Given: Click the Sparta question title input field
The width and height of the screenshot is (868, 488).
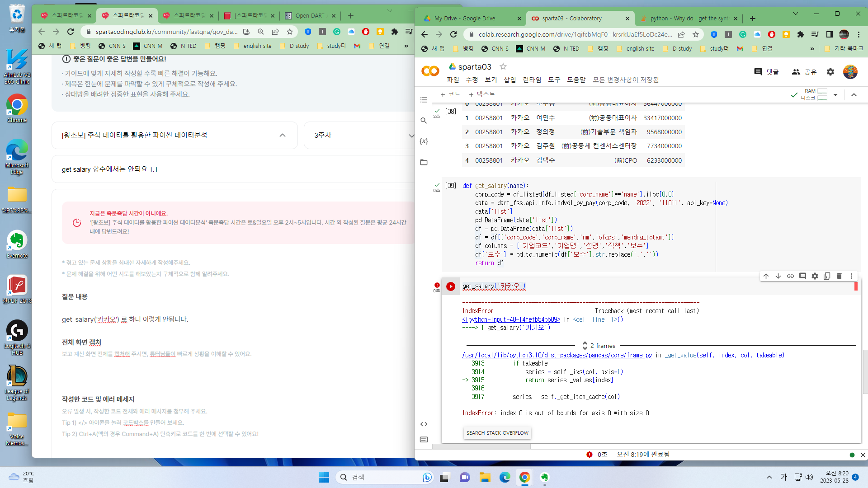Looking at the screenshot, I should [x=233, y=169].
